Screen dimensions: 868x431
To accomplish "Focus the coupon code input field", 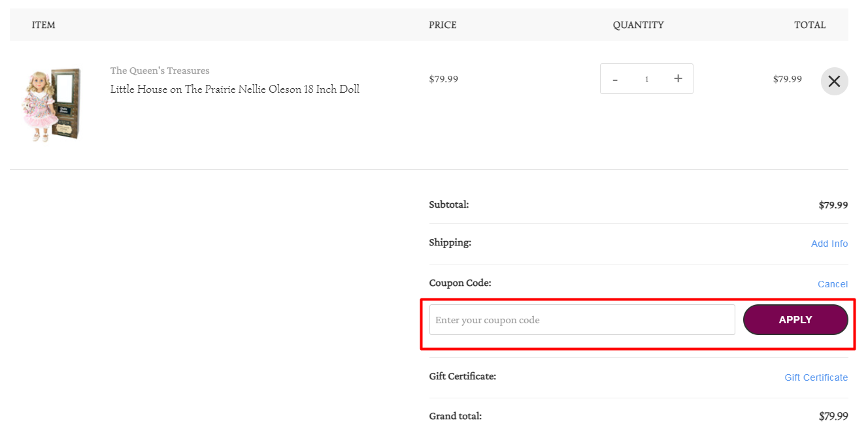I will (x=582, y=320).
